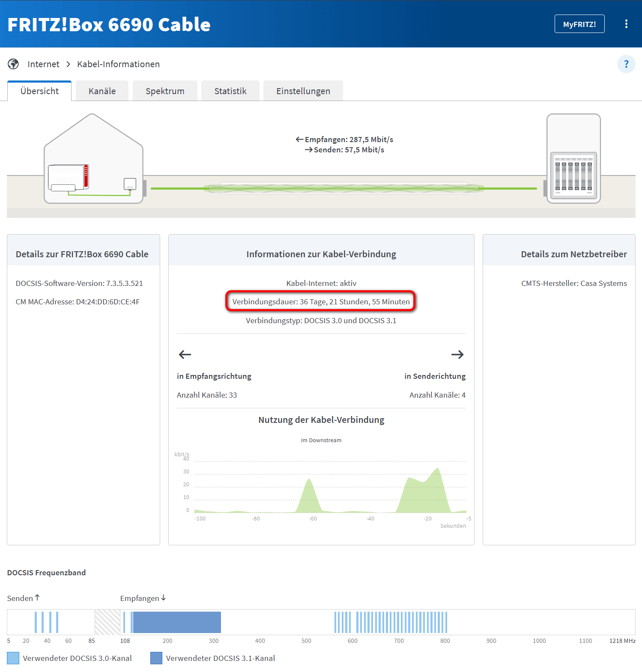Switch to the Einstellungen tab
This screenshot has height=672, width=642.
pos(303,91)
